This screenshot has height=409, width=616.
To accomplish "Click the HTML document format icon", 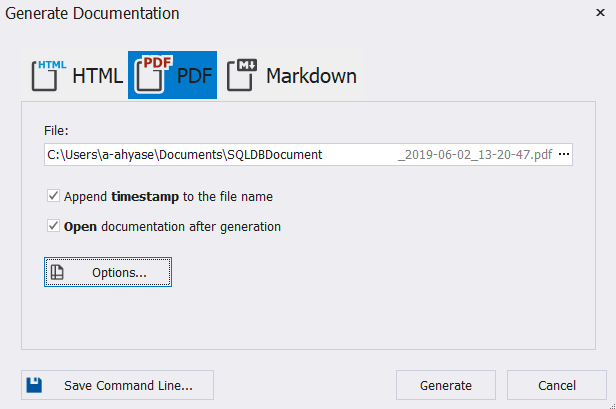I will pos(48,75).
